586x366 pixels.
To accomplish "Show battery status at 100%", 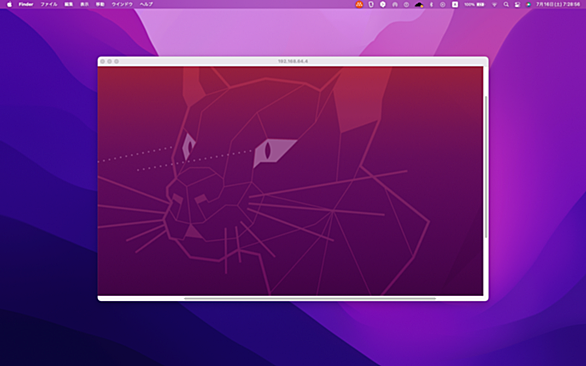I will [474, 4].
